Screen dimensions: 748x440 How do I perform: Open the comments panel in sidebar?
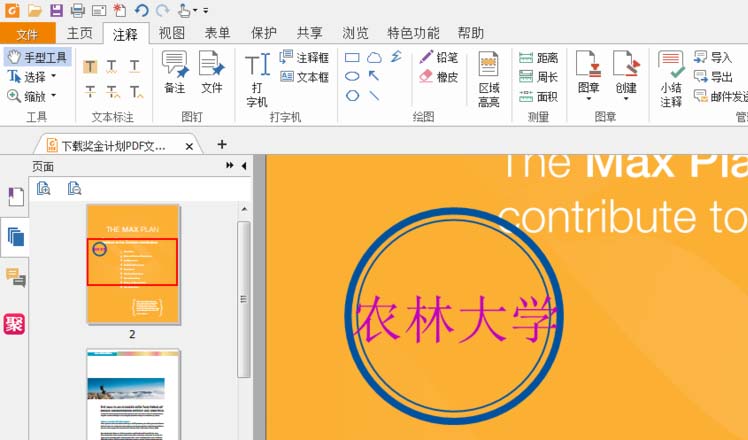15,277
